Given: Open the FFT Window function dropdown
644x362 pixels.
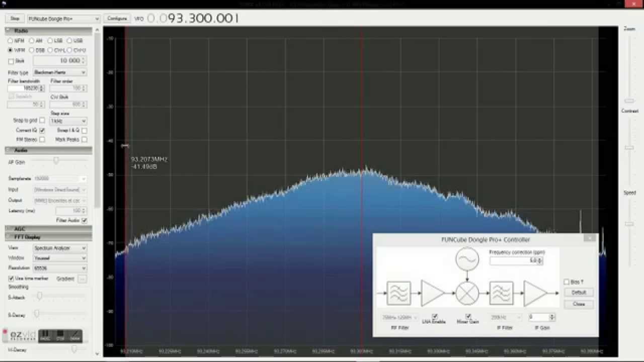Looking at the screenshot, I should 60,258.
